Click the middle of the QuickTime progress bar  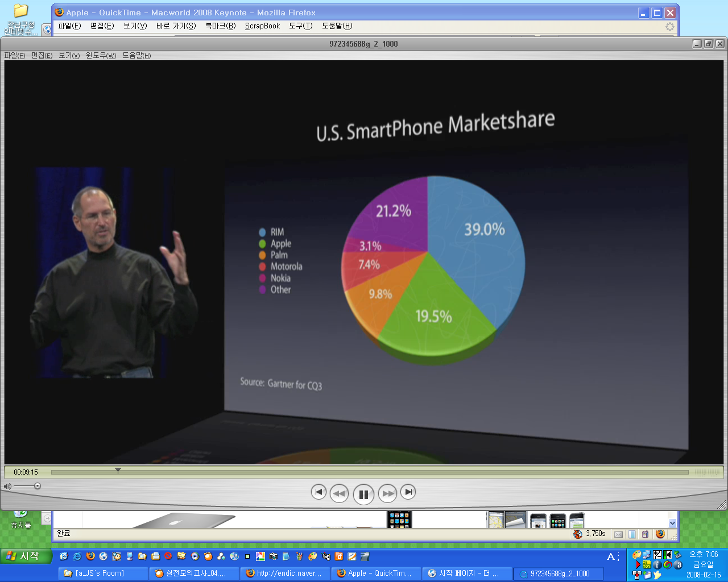(370, 472)
